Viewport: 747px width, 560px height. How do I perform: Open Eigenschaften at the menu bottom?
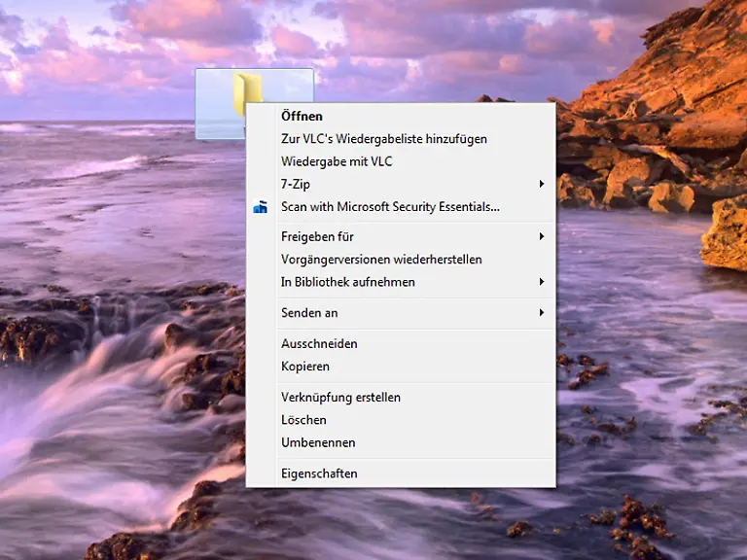pos(319,473)
